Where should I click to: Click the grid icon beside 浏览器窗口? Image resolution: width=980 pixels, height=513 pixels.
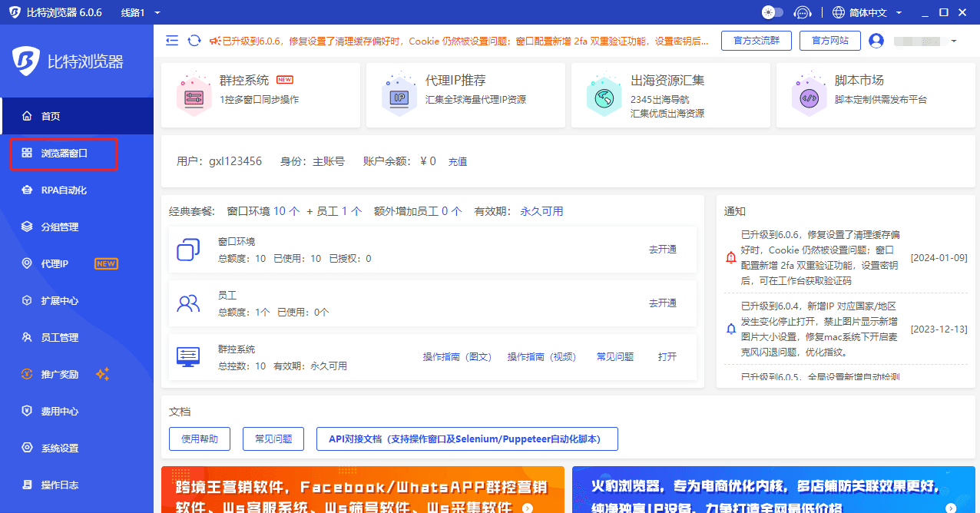[27, 153]
